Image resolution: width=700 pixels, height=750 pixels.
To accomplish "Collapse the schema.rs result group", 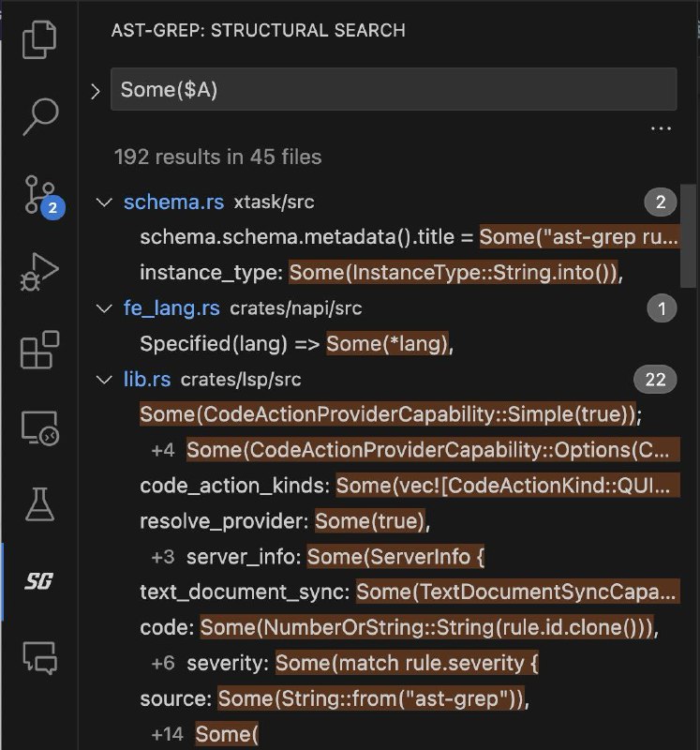I will (103, 202).
